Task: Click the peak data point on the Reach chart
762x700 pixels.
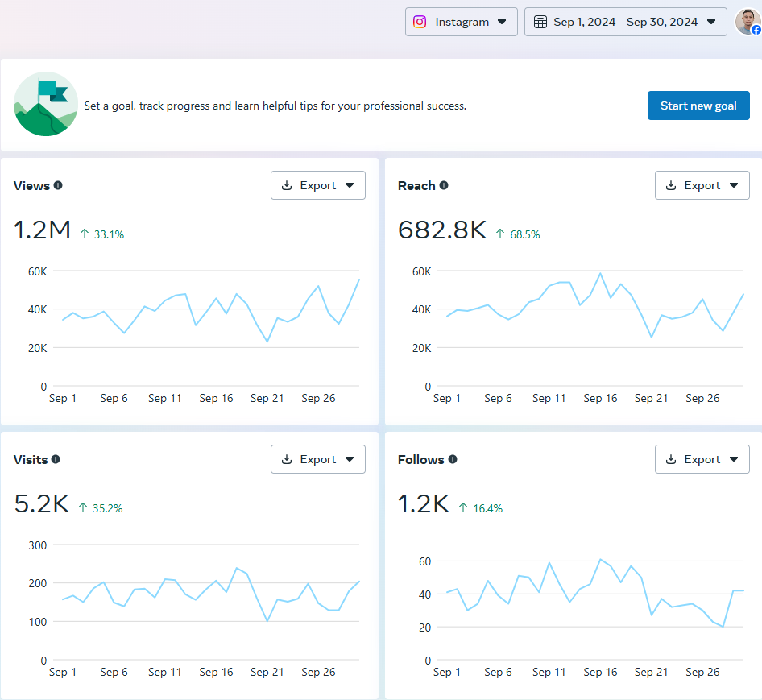Action: [x=600, y=275]
